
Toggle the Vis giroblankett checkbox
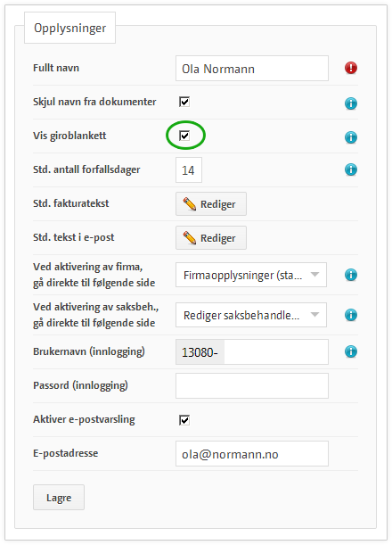[184, 136]
